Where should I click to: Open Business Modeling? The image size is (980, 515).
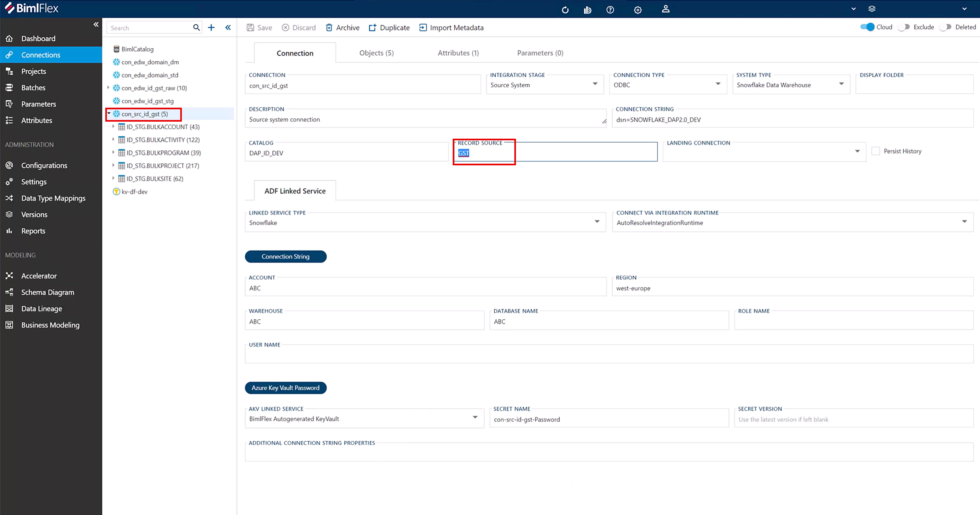(51, 325)
